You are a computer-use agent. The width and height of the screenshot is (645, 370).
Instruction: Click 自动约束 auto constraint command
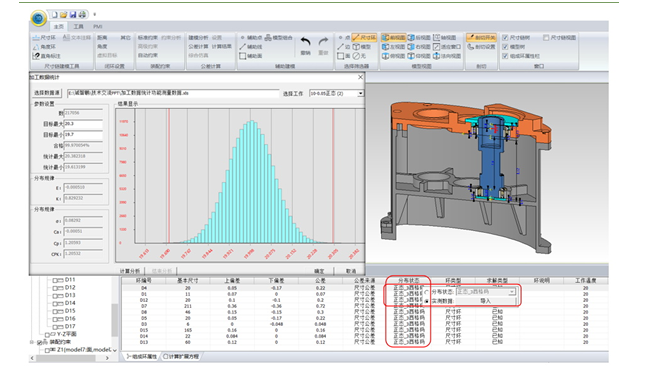coord(148,55)
